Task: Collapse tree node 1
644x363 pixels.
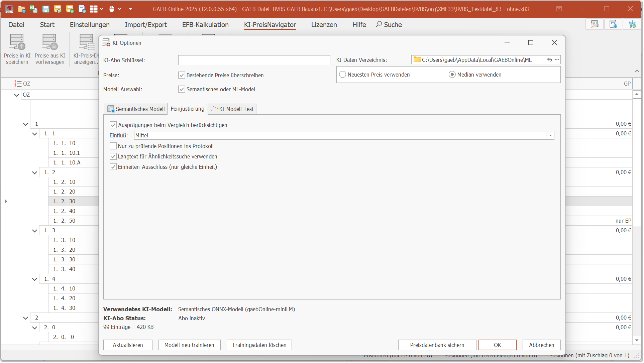Action: tap(25, 124)
